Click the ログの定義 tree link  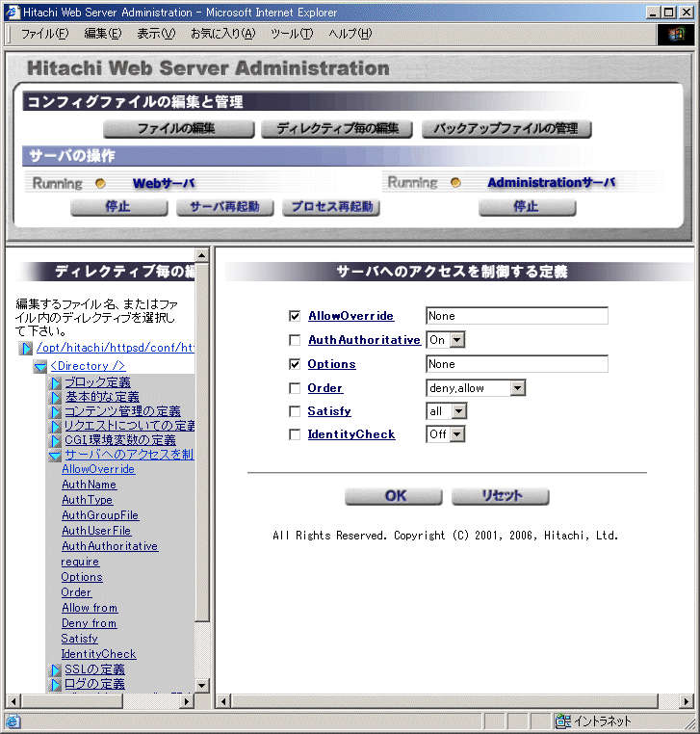94,684
